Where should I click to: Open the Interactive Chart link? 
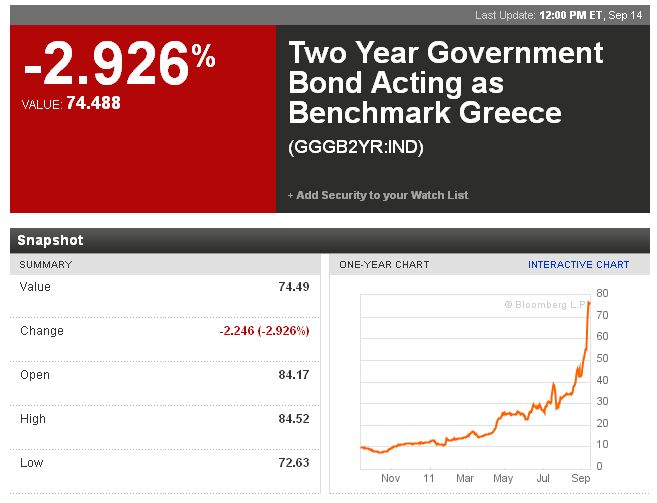578,265
